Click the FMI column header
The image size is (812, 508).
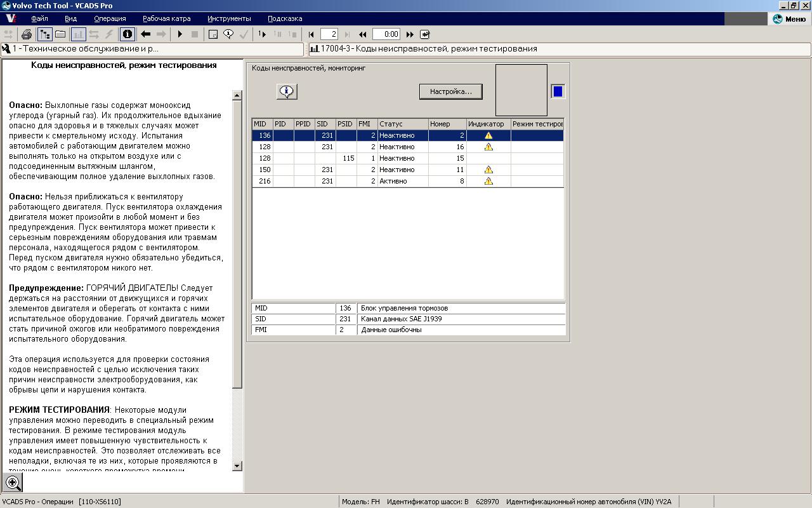click(x=367, y=124)
